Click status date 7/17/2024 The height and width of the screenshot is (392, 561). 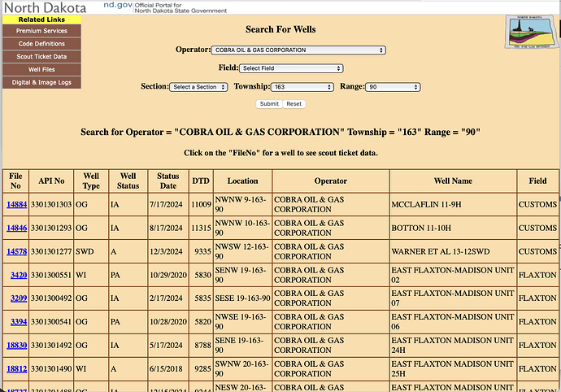point(166,204)
